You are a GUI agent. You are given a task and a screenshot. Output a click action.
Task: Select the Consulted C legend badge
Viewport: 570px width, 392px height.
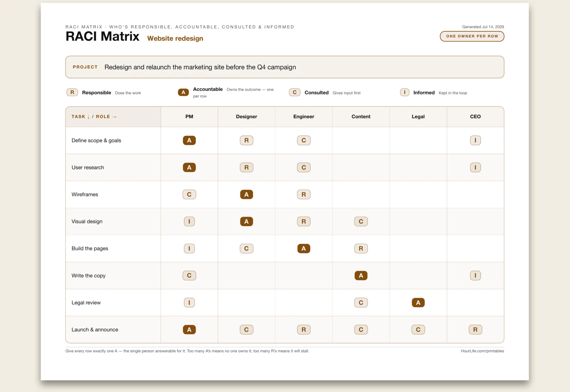click(x=295, y=93)
